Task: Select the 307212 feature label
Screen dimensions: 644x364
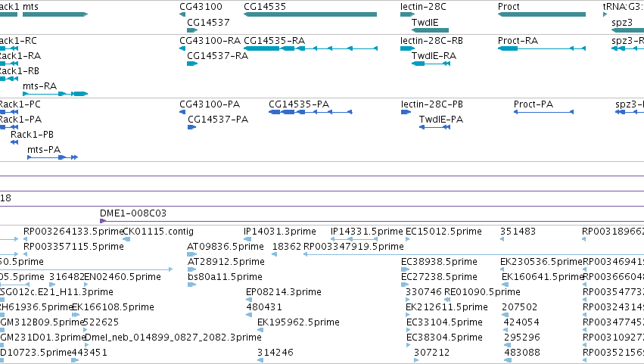Action: tap(431, 353)
